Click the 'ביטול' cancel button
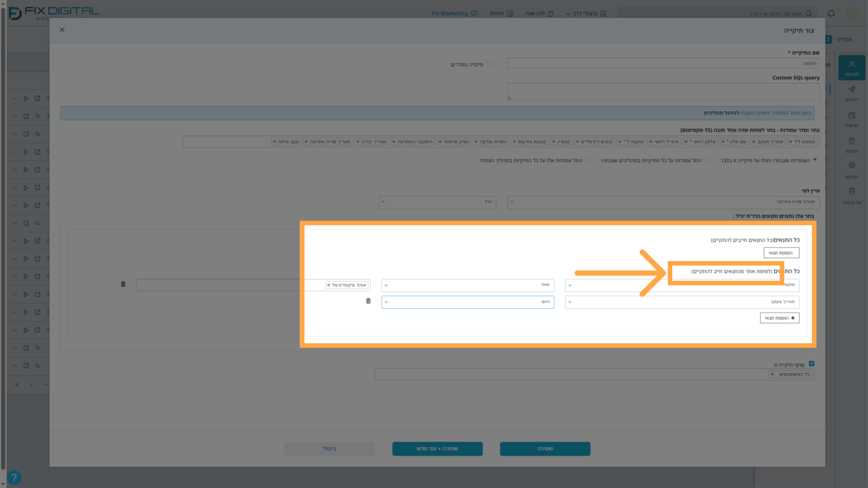The image size is (868, 488). (x=329, y=449)
